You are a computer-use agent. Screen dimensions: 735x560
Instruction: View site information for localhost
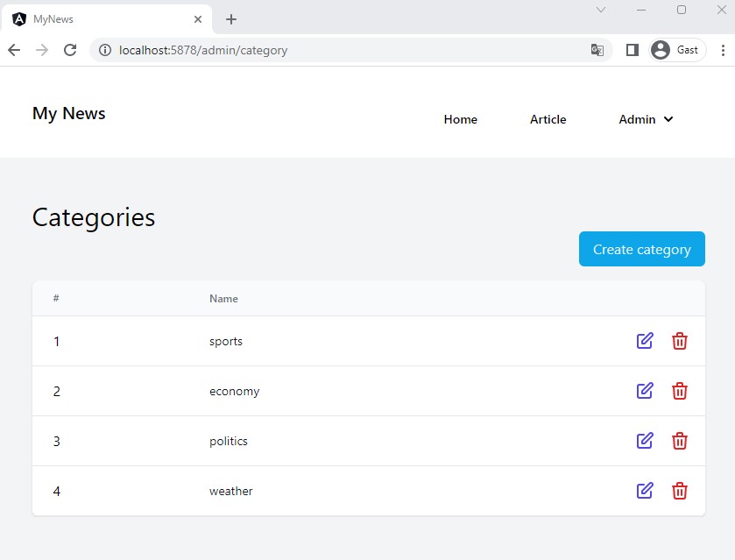coord(104,50)
